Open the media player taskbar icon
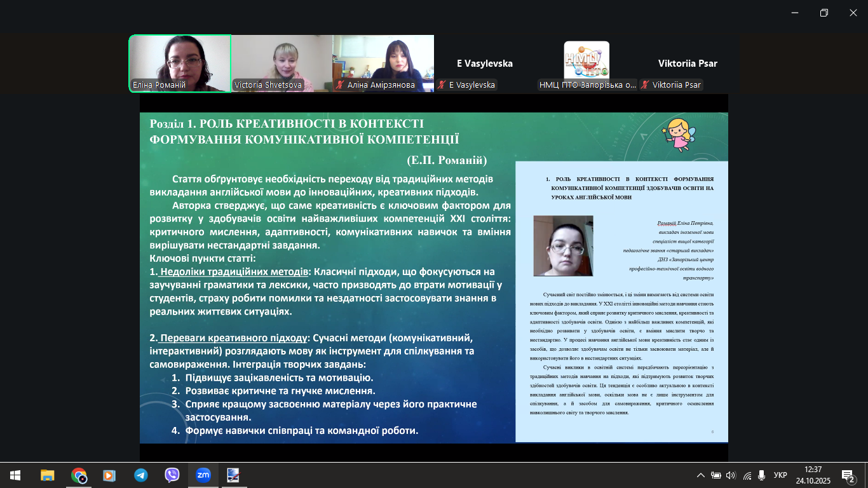The width and height of the screenshot is (868, 488). pyautogui.click(x=109, y=475)
